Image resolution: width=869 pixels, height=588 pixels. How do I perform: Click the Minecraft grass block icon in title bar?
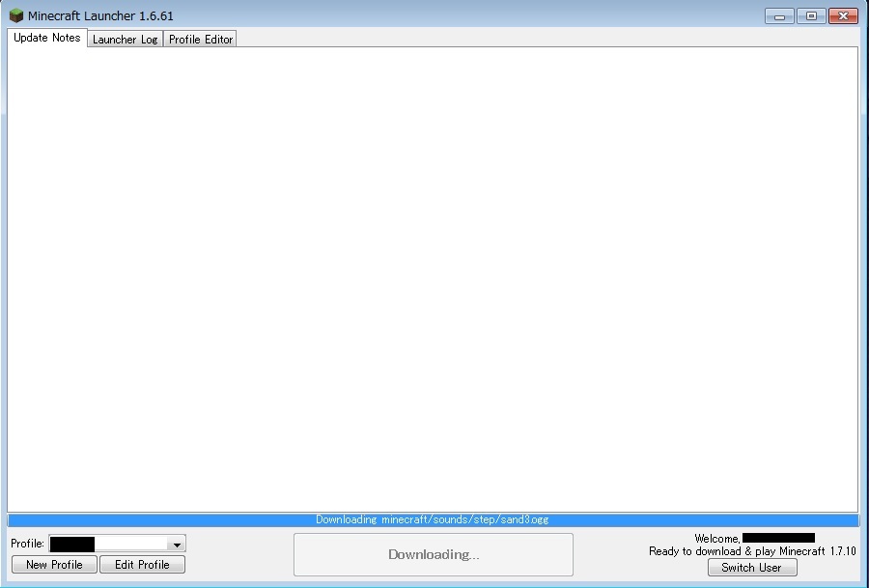click(x=16, y=16)
